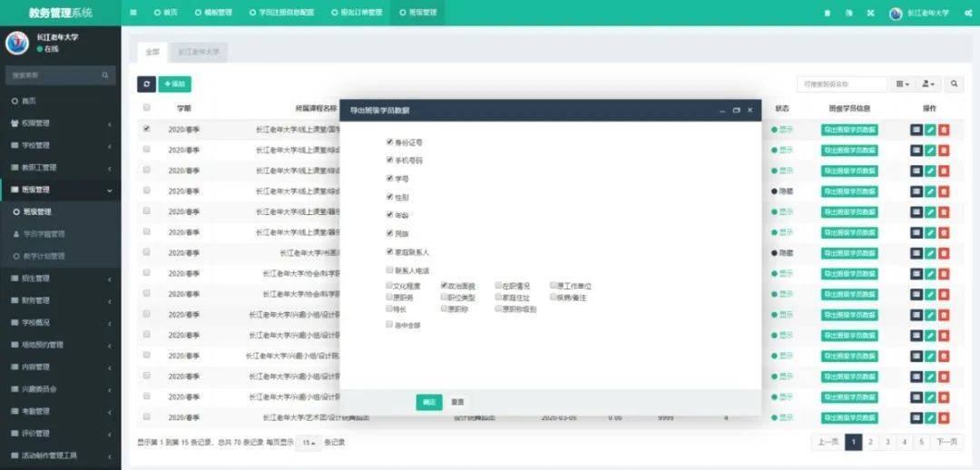Click the refresh icon button beside 添加

(146, 83)
